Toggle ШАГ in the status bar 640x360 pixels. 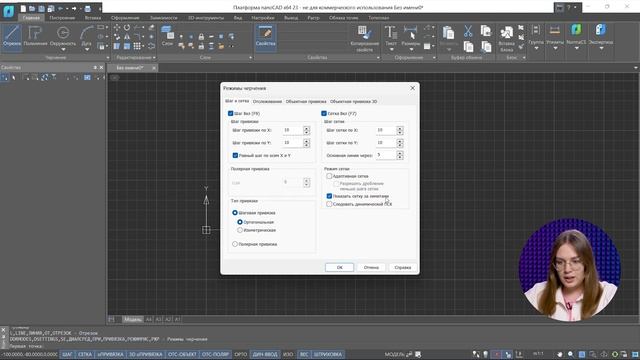67,354
